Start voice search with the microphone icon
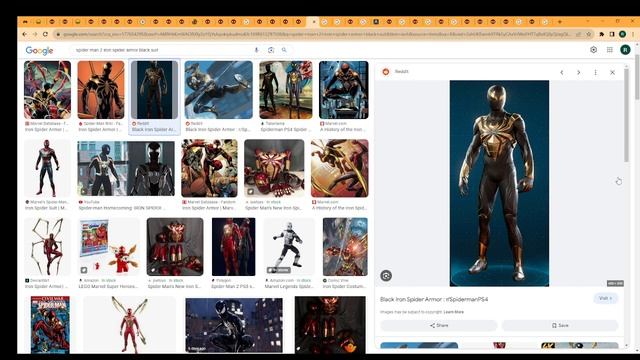640x360 pixels. (x=257, y=50)
